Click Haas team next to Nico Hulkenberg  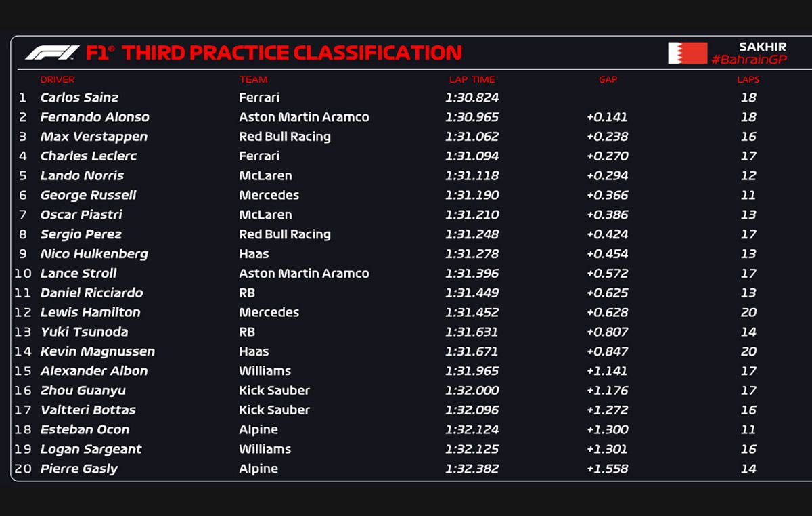(254, 254)
